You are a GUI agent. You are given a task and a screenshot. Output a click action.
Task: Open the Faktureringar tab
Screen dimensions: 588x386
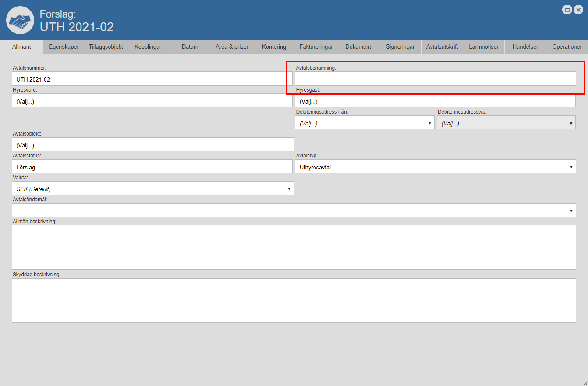click(x=316, y=46)
